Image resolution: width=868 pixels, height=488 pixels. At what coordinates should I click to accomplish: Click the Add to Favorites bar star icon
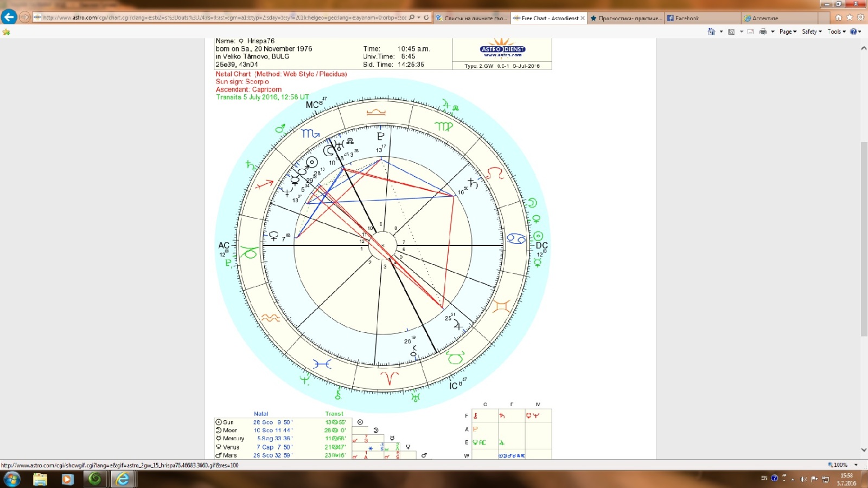(7, 32)
